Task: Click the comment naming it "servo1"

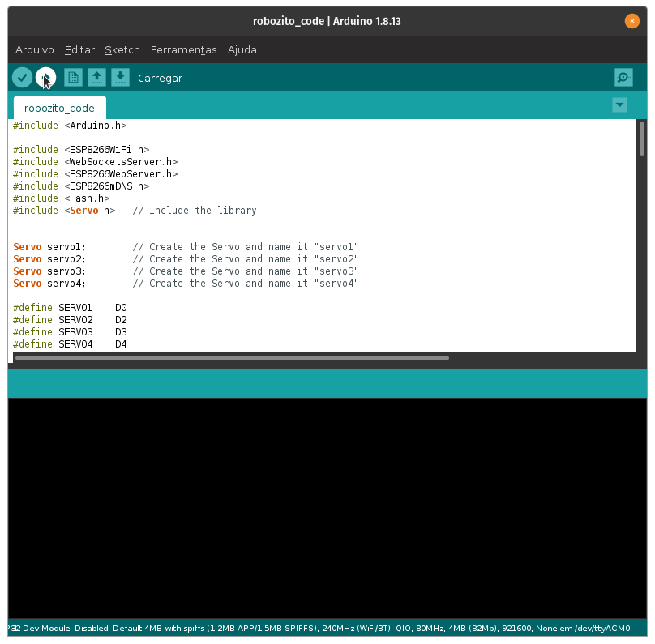Action: (x=246, y=247)
